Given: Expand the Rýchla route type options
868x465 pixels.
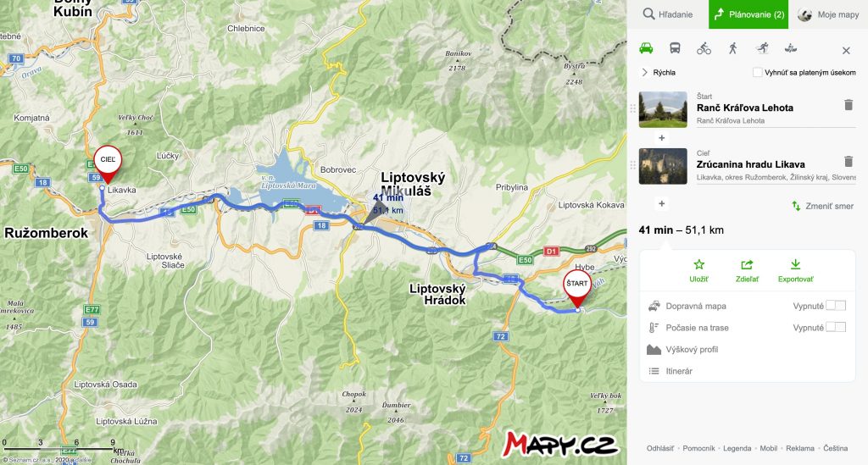Looking at the screenshot, I should click(x=658, y=73).
